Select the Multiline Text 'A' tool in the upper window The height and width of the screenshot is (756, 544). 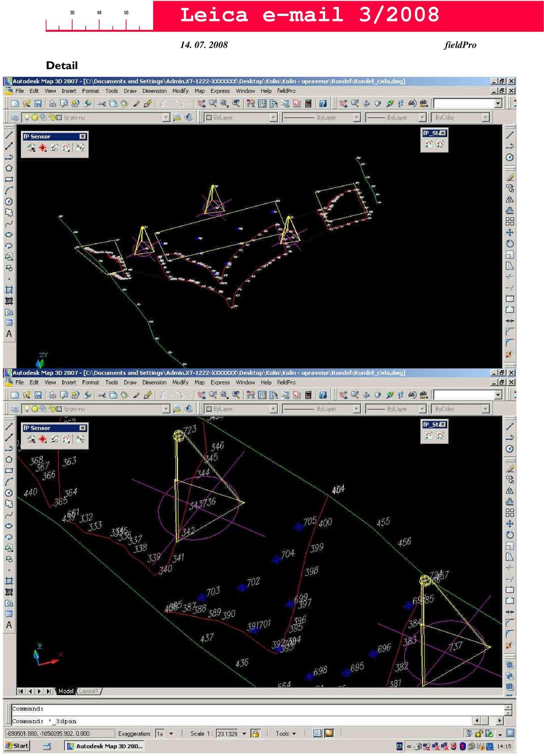[x=9, y=334]
